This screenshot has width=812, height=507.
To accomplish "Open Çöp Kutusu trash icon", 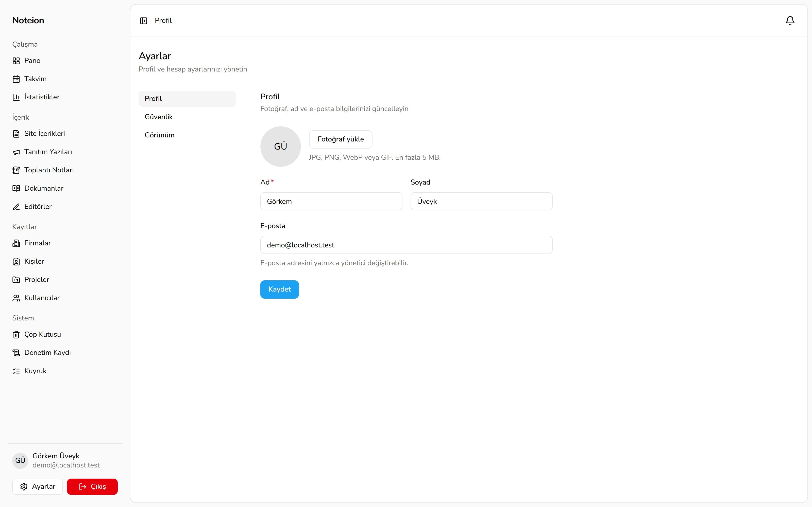I will tap(16, 335).
